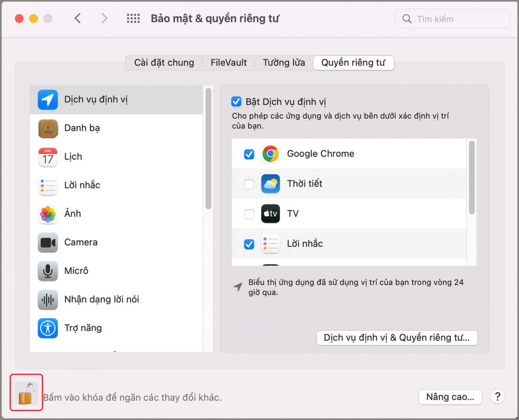Click the padlock to lock changes
This screenshot has width=519, height=420.
tap(25, 393)
